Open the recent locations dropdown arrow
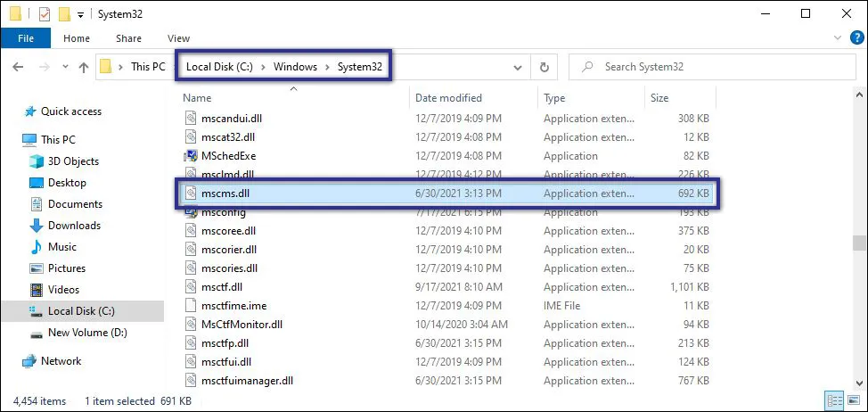 click(65, 67)
